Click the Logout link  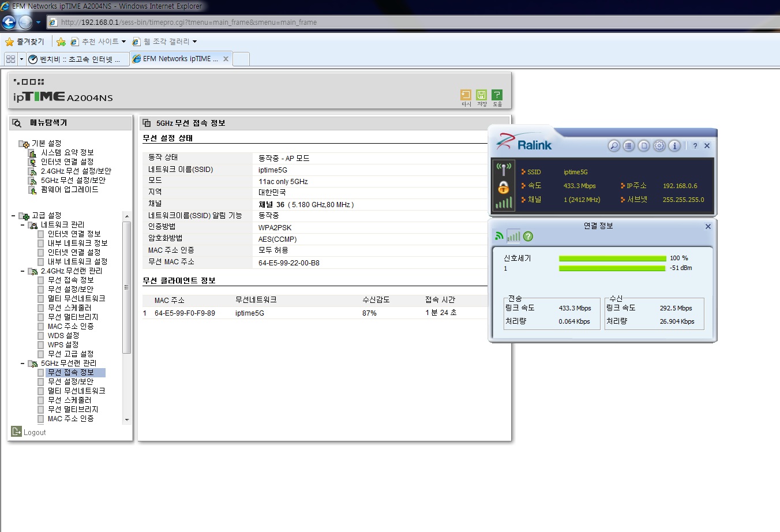point(35,432)
